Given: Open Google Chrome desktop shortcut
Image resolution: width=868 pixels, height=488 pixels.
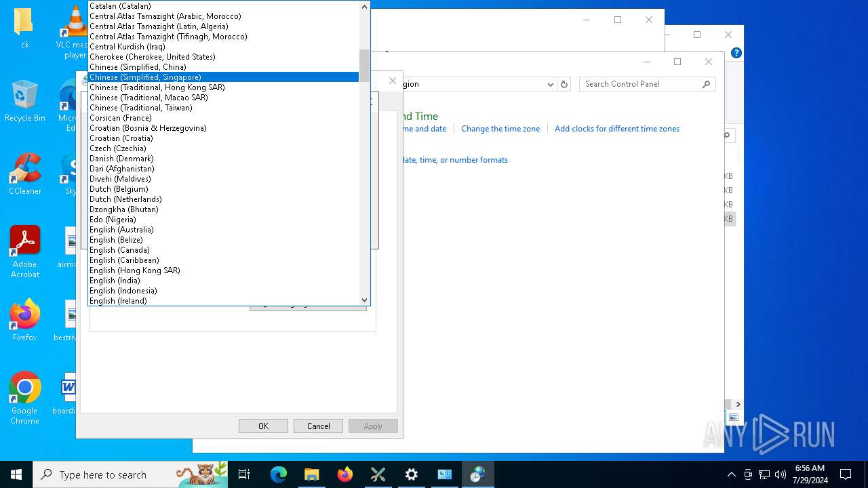Looking at the screenshot, I should (25, 399).
